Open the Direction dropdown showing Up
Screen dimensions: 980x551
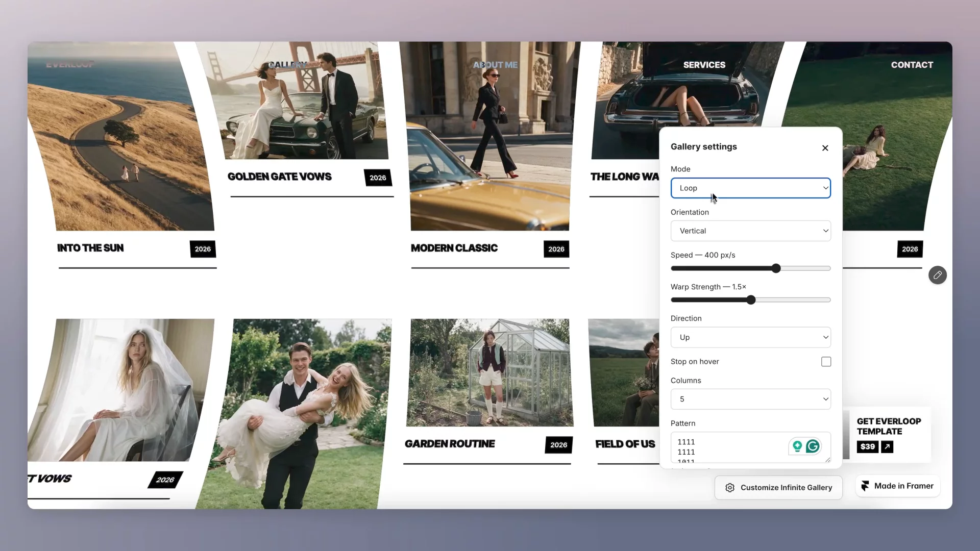point(750,337)
